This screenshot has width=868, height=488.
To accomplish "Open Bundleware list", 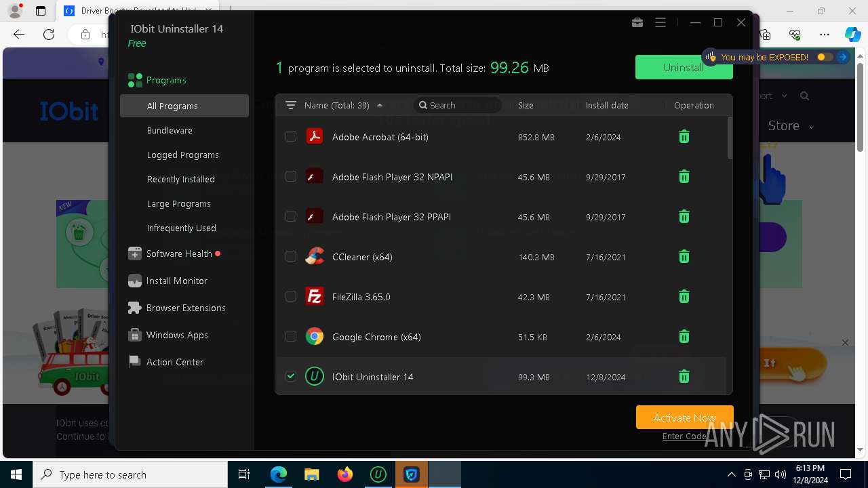I will pyautogui.click(x=170, y=130).
